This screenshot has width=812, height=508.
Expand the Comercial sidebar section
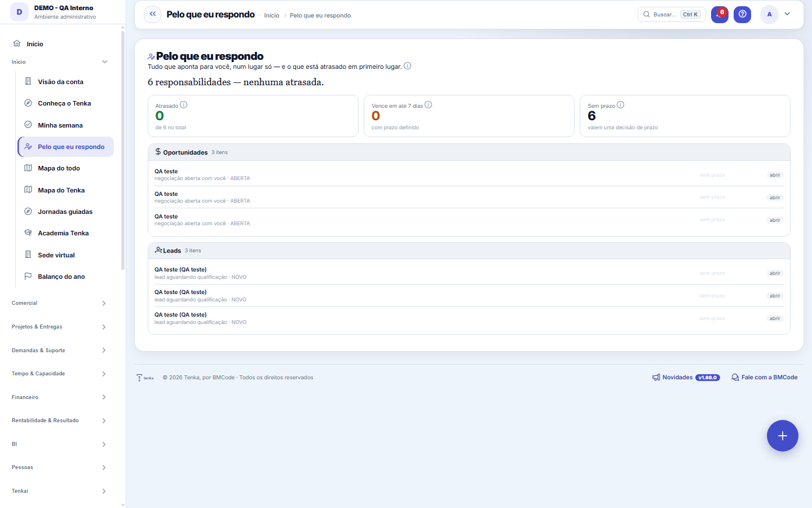[x=59, y=303]
